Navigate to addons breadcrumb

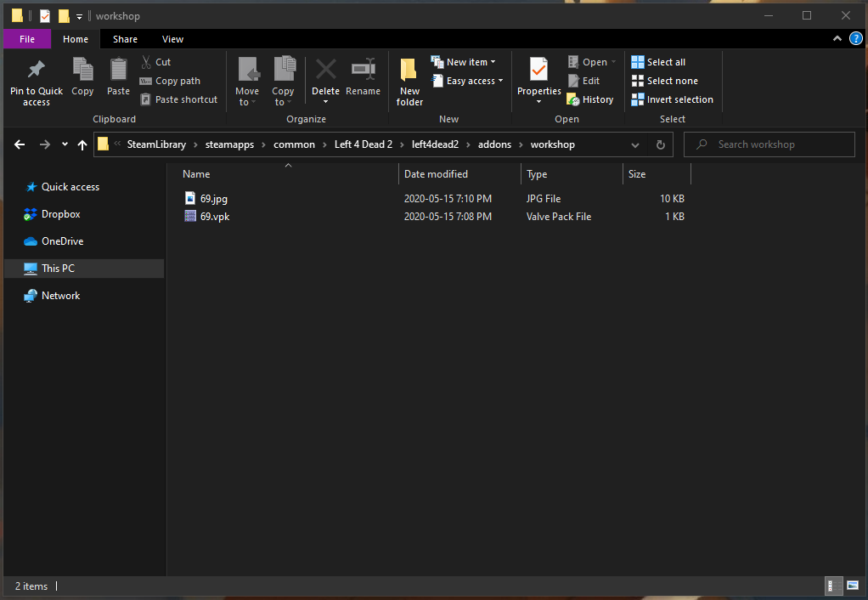pos(495,144)
